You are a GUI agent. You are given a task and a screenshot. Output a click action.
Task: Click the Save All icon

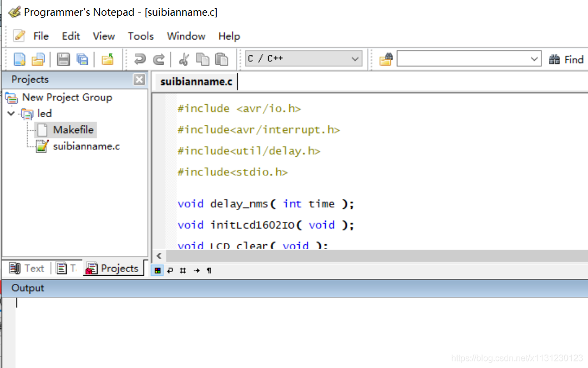(82, 59)
